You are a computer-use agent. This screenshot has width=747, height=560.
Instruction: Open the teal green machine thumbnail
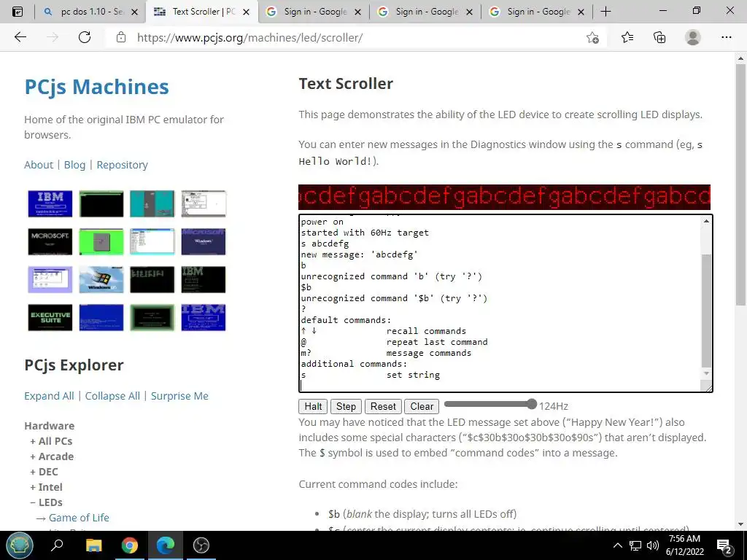pyautogui.click(x=152, y=204)
